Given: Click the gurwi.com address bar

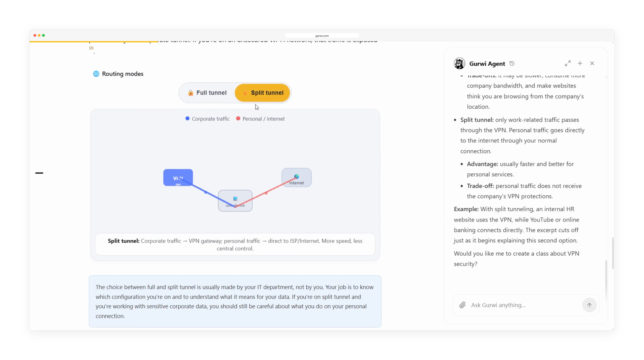Looking at the screenshot, I should (x=322, y=36).
